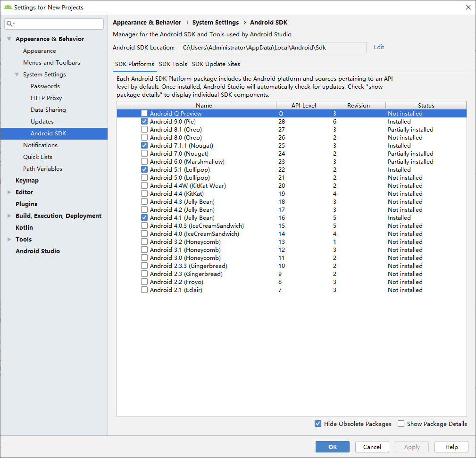
Task: Click the OK button
Action: (x=333, y=447)
